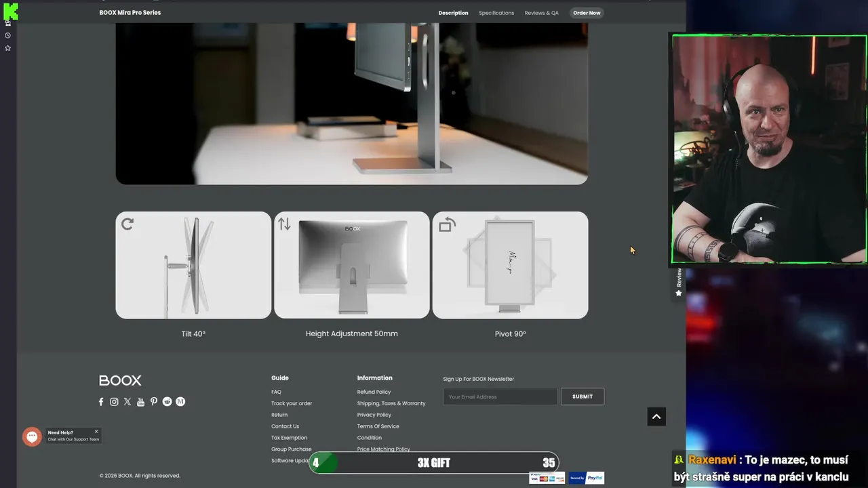Click the Height Adjustment monitor thumbnail

point(352,265)
